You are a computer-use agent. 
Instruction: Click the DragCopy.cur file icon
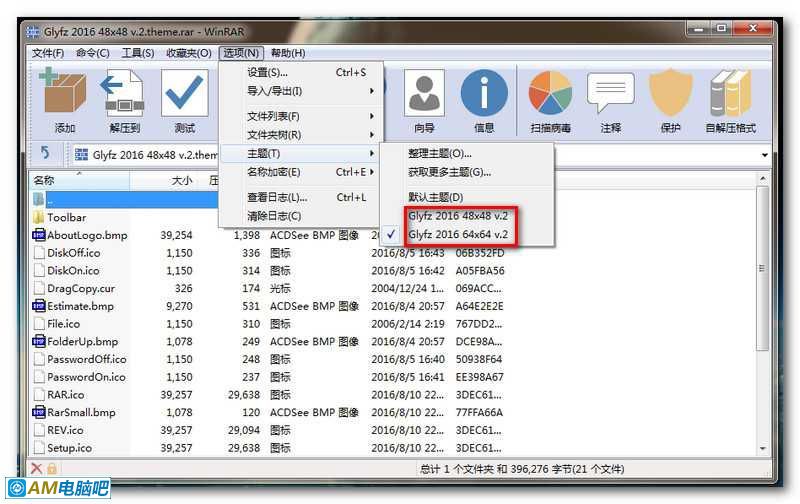click(39, 288)
